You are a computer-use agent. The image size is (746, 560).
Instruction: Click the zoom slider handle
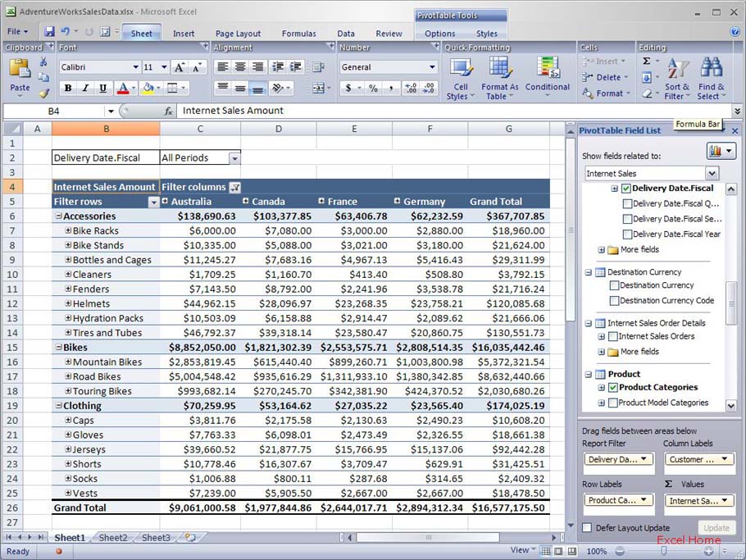point(664,551)
